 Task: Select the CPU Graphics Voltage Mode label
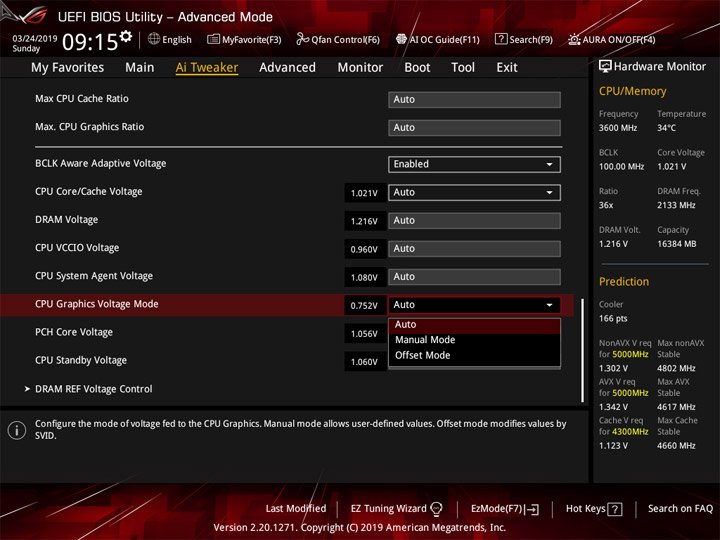(96, 304)
